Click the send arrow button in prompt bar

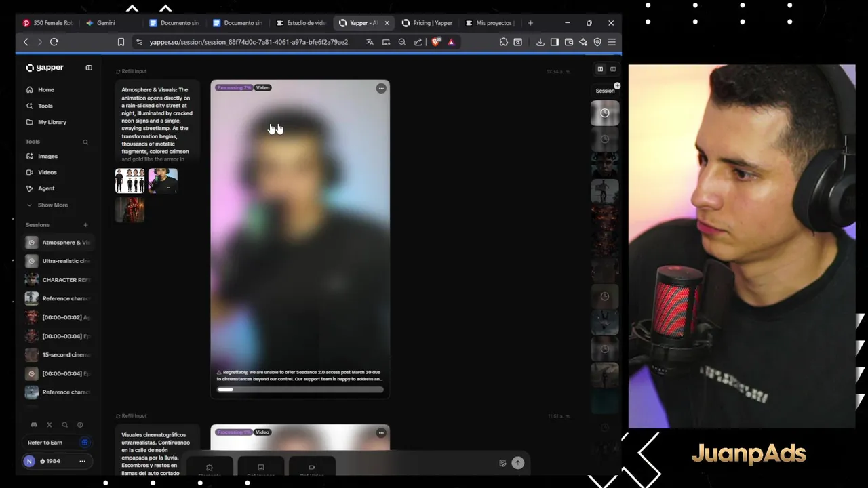point(517,463)
